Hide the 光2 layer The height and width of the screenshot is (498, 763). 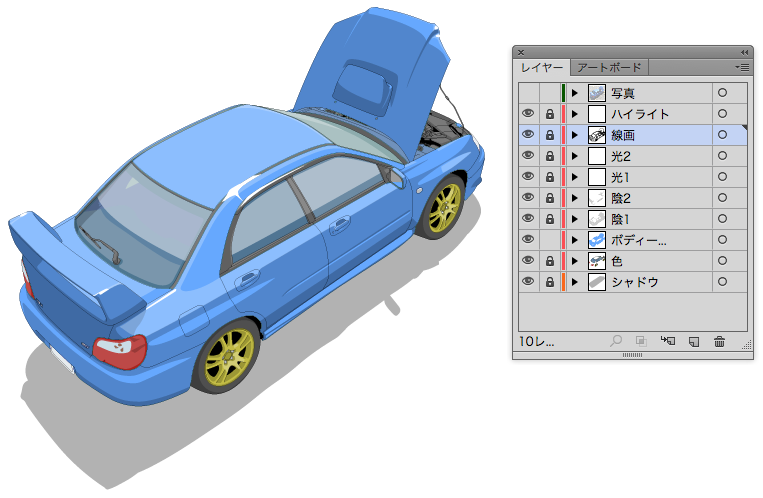528,155
